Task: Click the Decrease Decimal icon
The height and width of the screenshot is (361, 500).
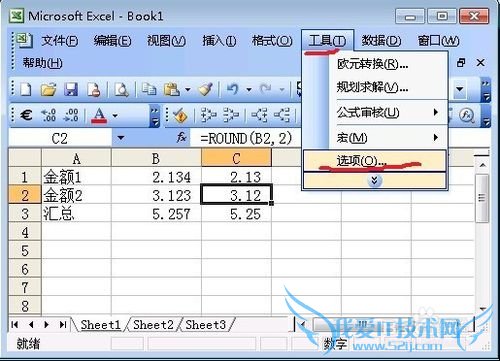Action: (x=71, y=115)
